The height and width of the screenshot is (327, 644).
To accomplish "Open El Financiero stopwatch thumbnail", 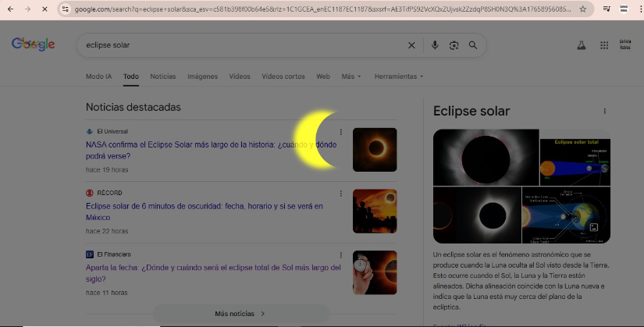I will coord(375,273).
